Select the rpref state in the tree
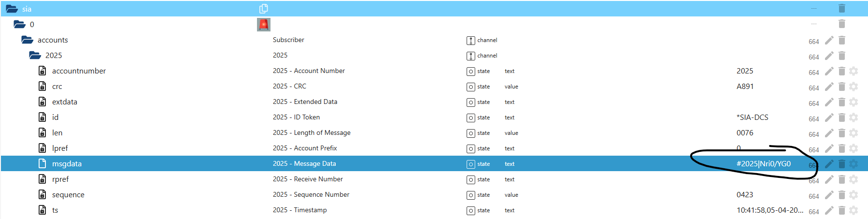 (x=60, y=179)
